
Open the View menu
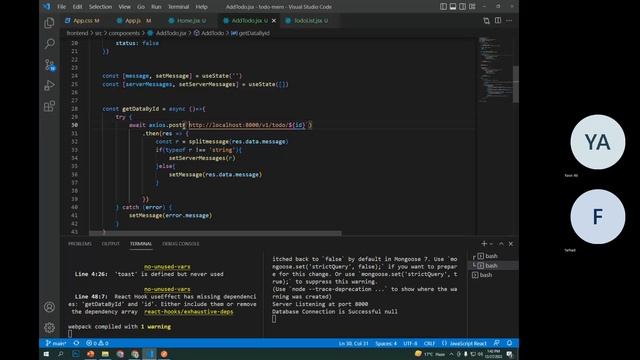coord(124,7)
